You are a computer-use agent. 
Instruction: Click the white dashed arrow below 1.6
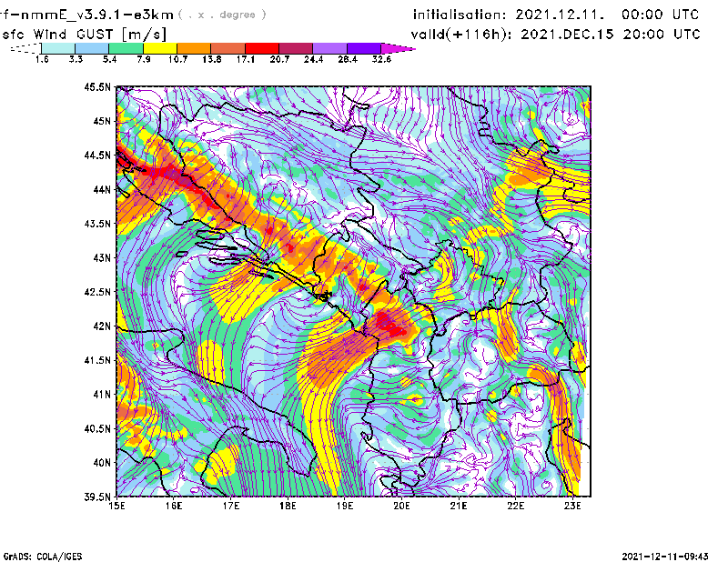[25, 48]
